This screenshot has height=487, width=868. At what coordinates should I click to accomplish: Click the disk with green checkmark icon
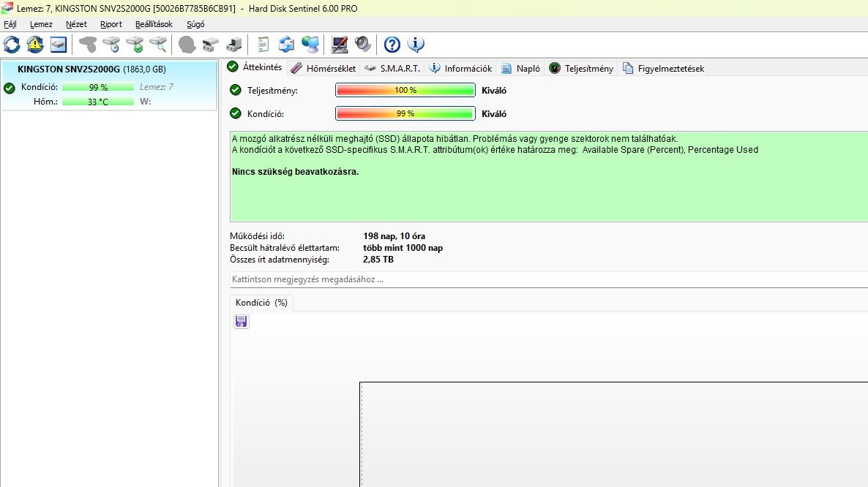click(135, 44)
